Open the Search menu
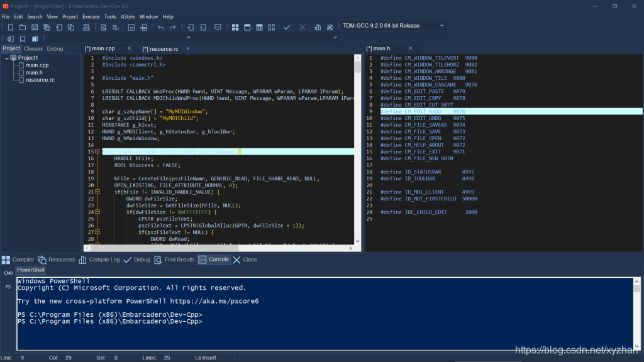This screenshot has width=644, height=362. [35, 17]
